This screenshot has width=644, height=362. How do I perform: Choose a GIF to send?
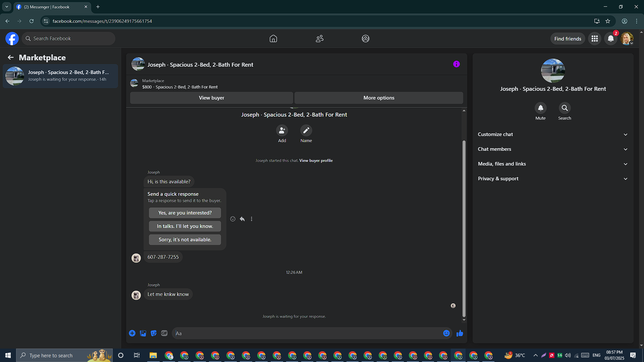coord(164,333)
